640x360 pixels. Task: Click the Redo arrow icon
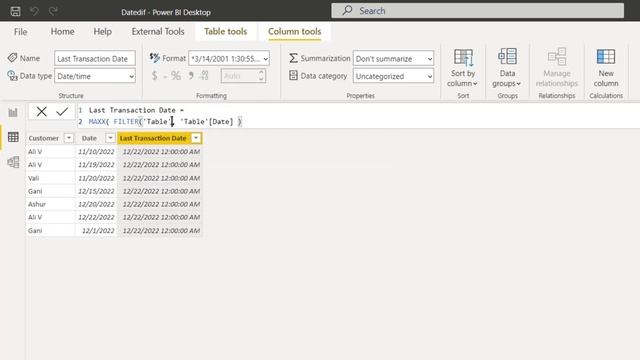point(53,11)
